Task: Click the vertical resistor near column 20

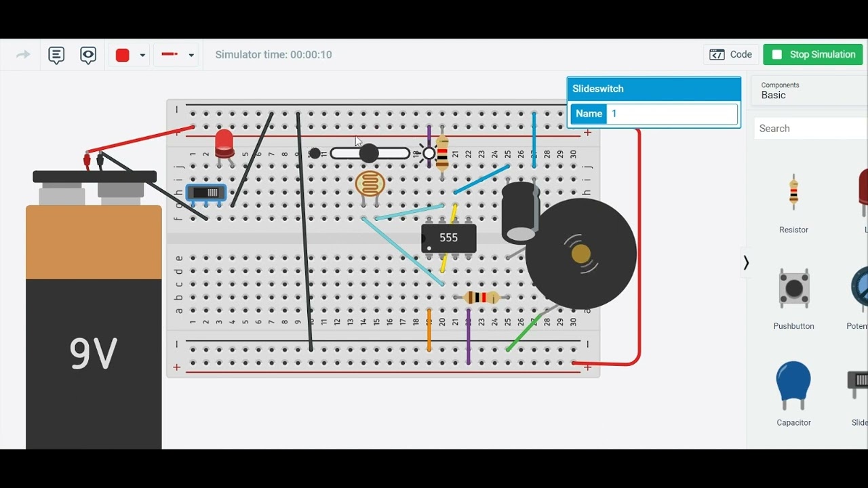Action: pos(442,152)
